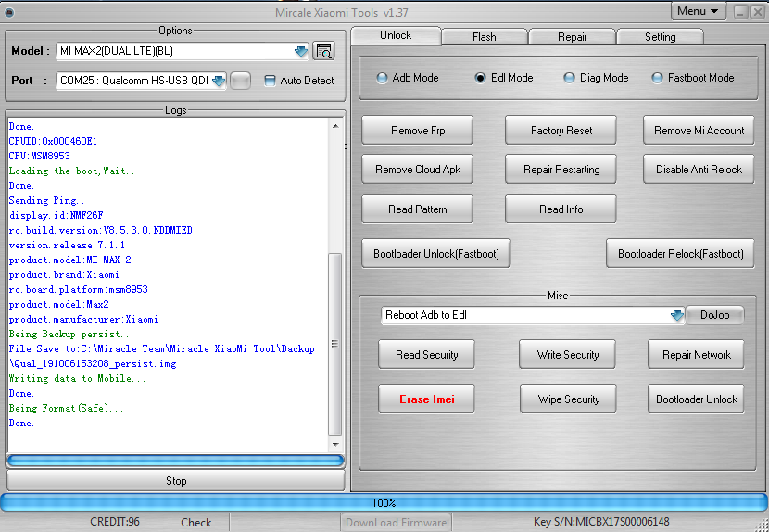
Task: Click the product.brand:Xiaomi log line
Action: pos(64,275)
